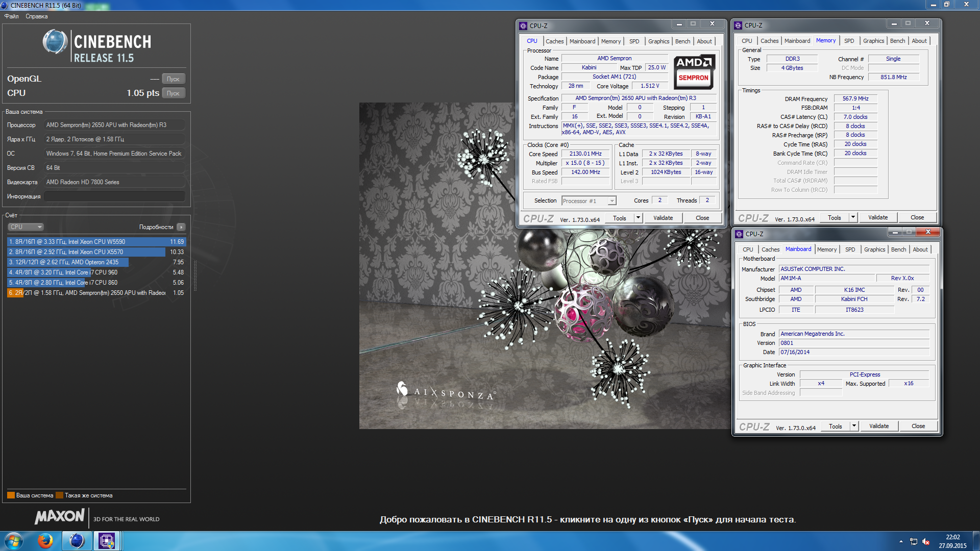Click the Cinebench logo sphere
Screen dimensions: 980x551
tap(55, 42)
